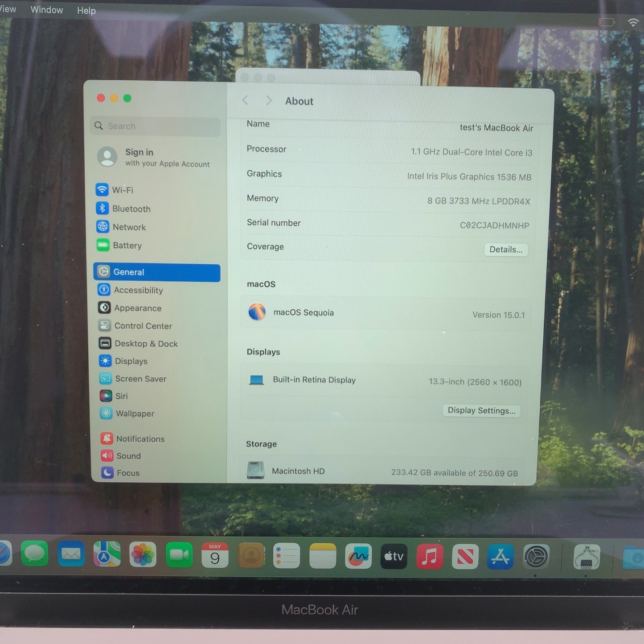Click the name test's MacBook Air
The height and width of the screenshot is (644, 644).
pyautogui.click(x=496, y=128)
